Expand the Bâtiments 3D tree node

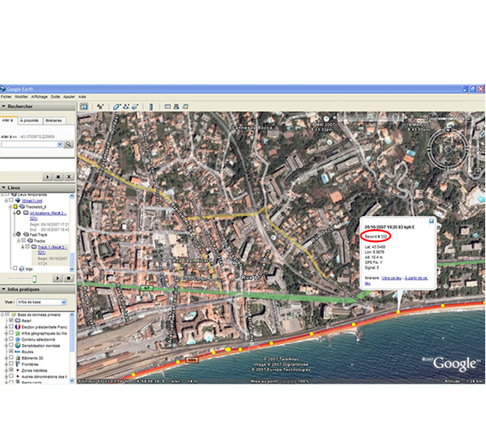(6, 358)
